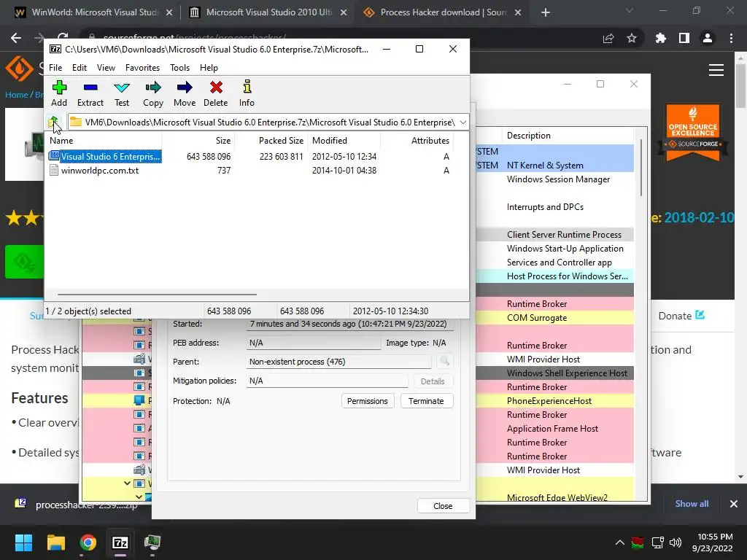
Task: Select Windows Shell Experience Host row
Action: tap(555, 373)
